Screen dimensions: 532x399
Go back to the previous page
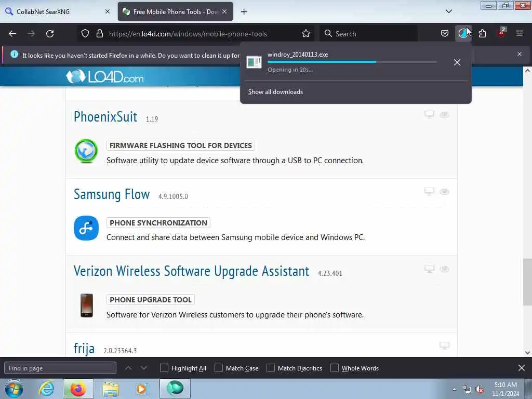(x=12, y=34)
